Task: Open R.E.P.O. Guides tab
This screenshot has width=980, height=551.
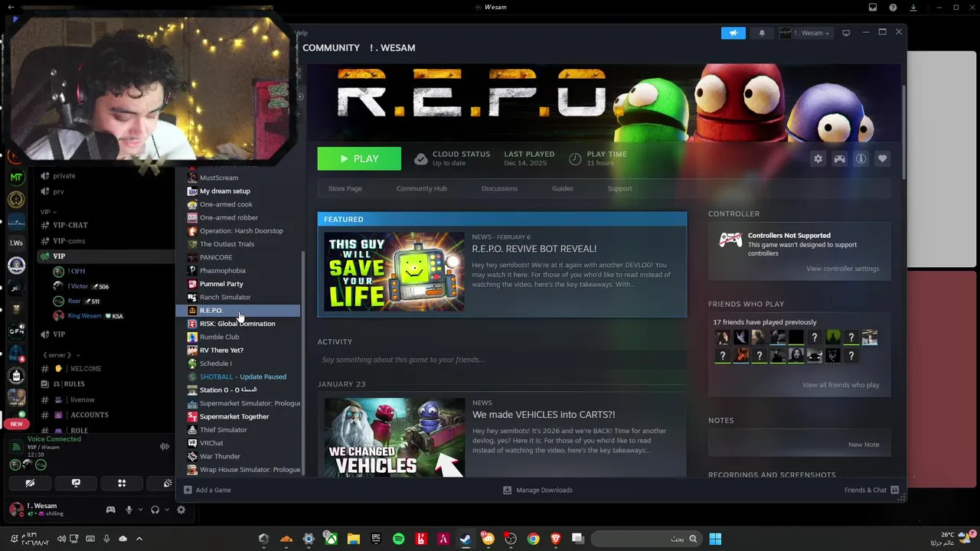Action: coord(563,188)
